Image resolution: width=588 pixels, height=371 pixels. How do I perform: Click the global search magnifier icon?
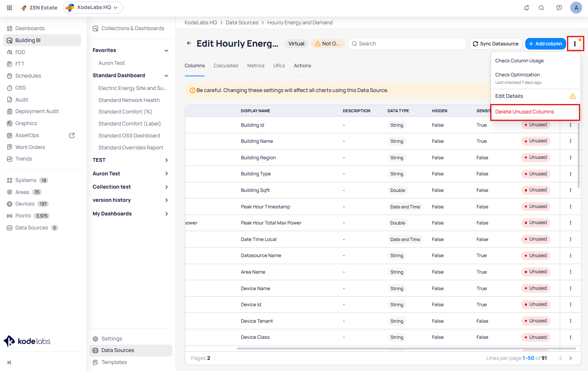(541, 8)
